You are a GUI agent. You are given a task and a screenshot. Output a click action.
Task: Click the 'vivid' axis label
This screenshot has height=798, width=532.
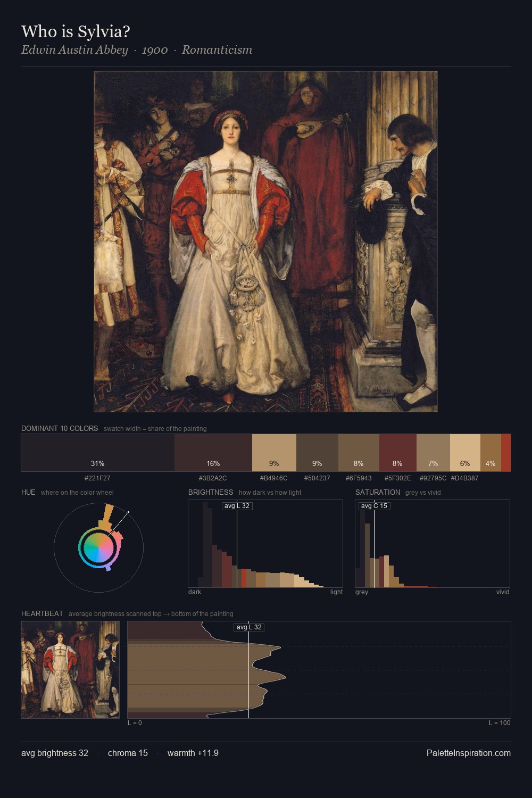(503, 592)
